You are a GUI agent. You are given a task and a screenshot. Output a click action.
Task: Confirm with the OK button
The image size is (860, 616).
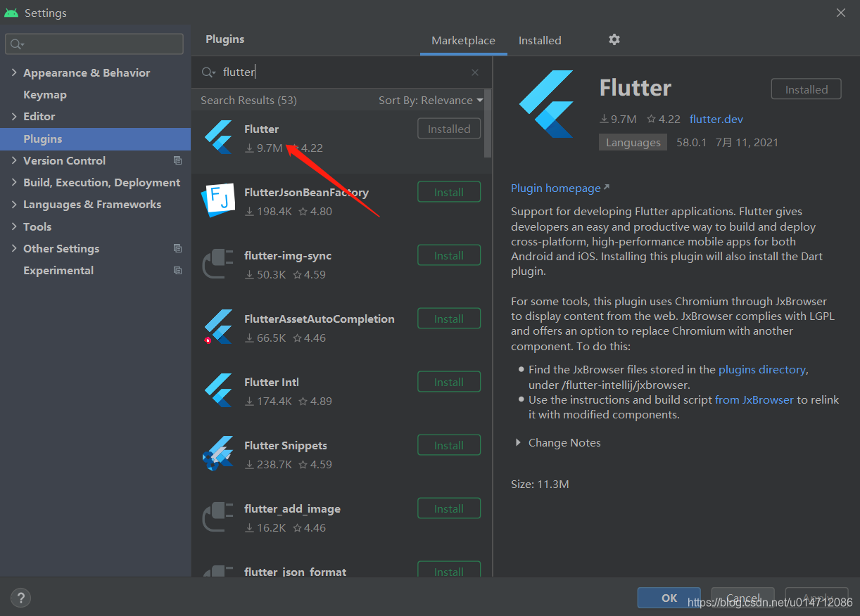(x=669, y=598)
